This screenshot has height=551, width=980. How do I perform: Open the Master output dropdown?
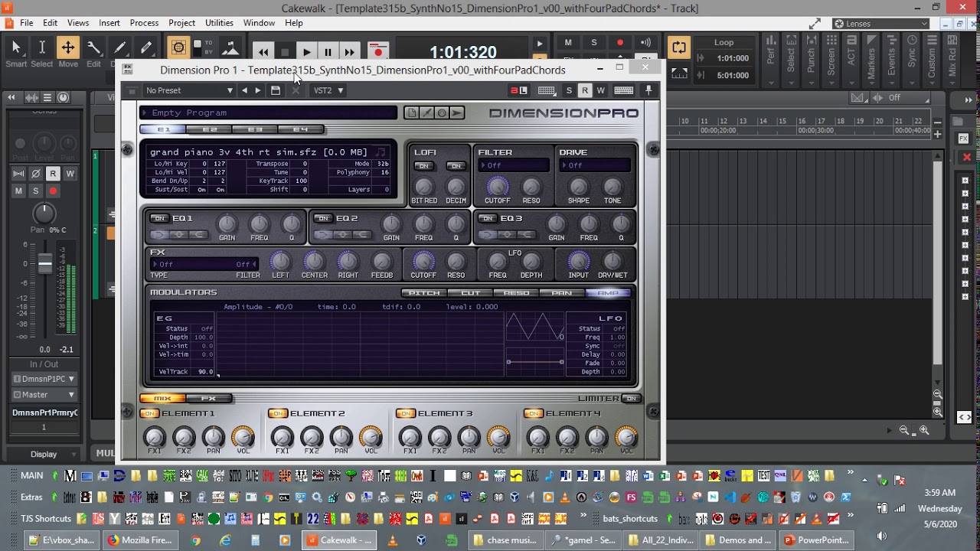click(44, 395)
